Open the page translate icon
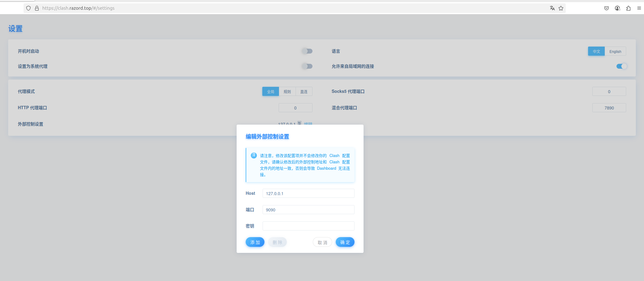Viewport: 644px width, 281px height. [552, 8]
